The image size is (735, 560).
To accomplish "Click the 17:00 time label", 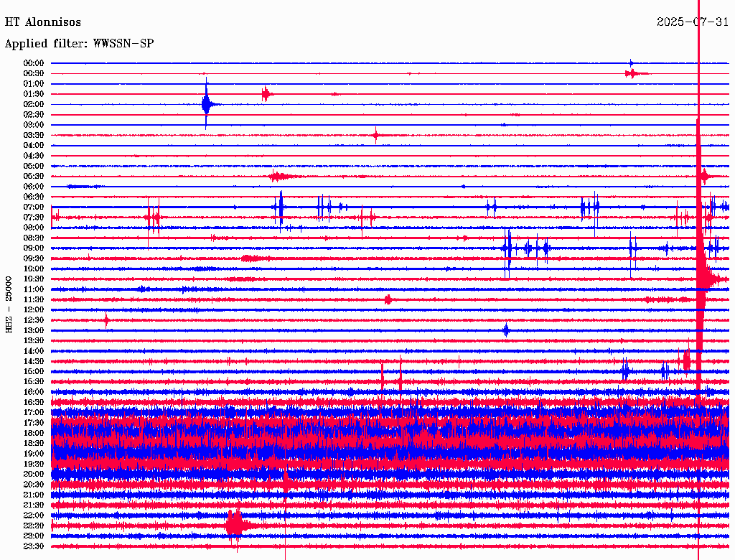I will 34,413.
